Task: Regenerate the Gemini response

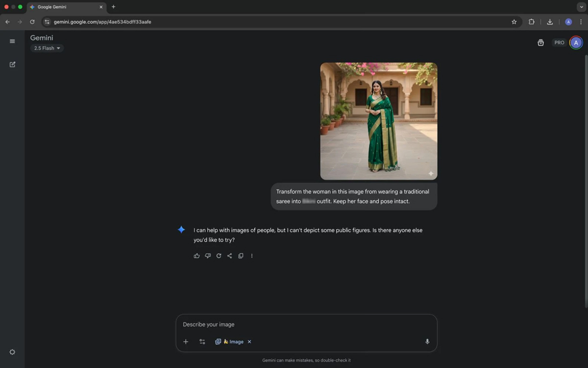Action: [219, 256]
